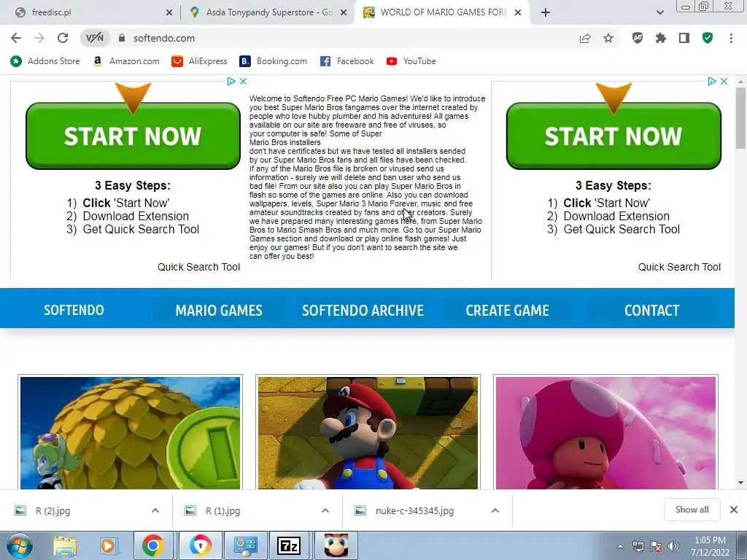
Task: Click the page vertical scrollbar thumb
Action: click(741, 118)
